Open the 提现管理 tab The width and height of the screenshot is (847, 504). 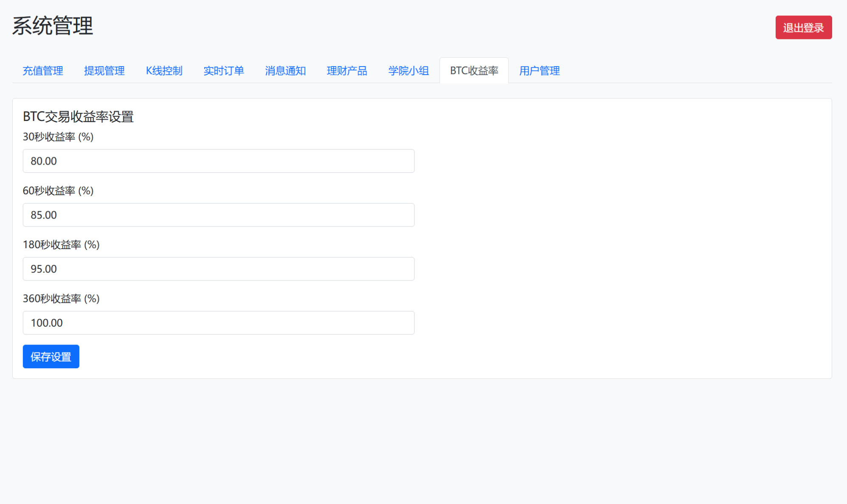[x=104, y=71]
